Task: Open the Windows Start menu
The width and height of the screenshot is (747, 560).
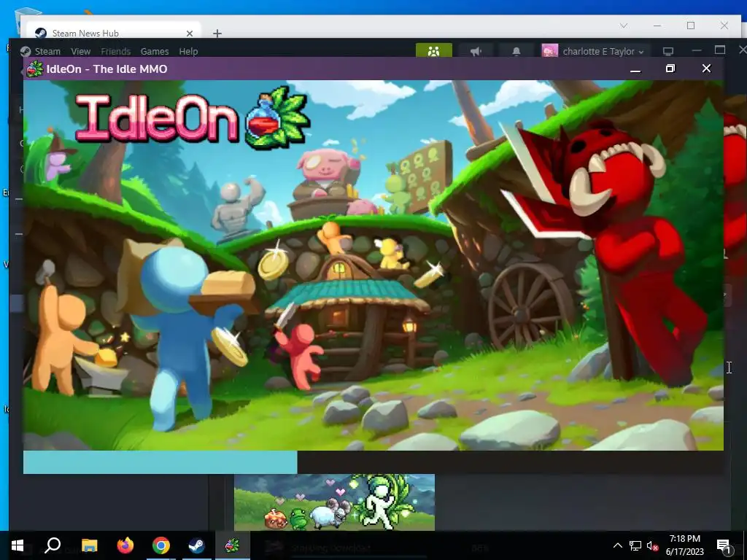Action: [x=18, y=545]
